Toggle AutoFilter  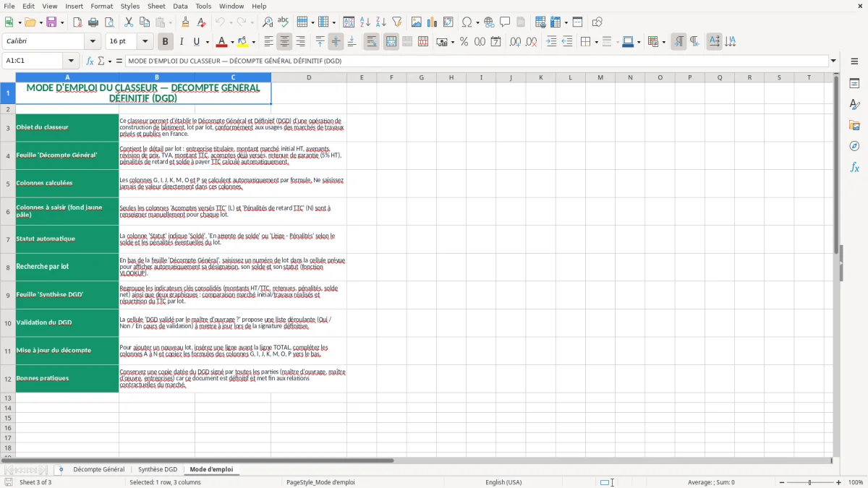click(x=396, y=22)
